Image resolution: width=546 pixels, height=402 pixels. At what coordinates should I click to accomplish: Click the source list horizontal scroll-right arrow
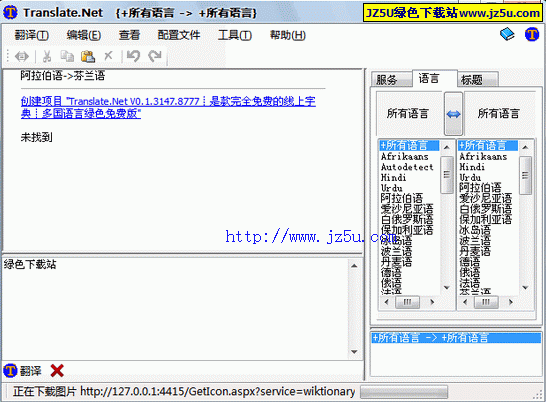pyautogui.click(x=432, y=302)
